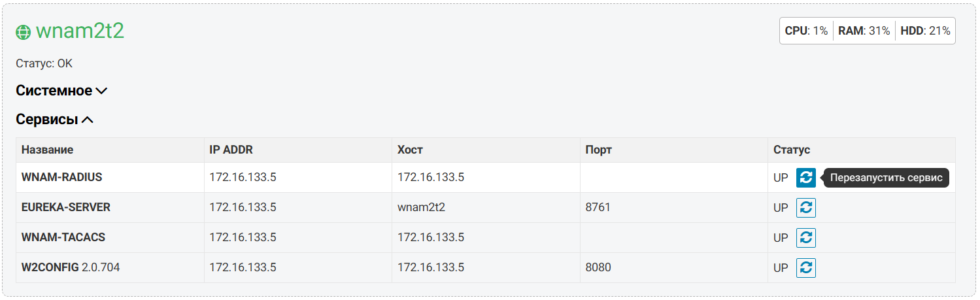Expand the Системное section
Viewport: 980px width, 300px height.
coord(61,91)
